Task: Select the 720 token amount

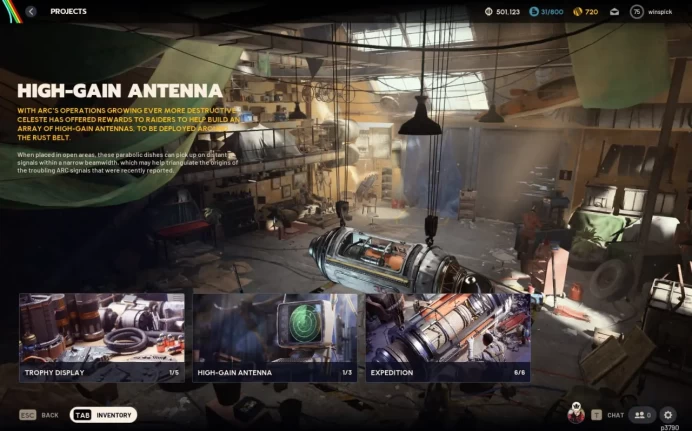Action: (591, 12)
